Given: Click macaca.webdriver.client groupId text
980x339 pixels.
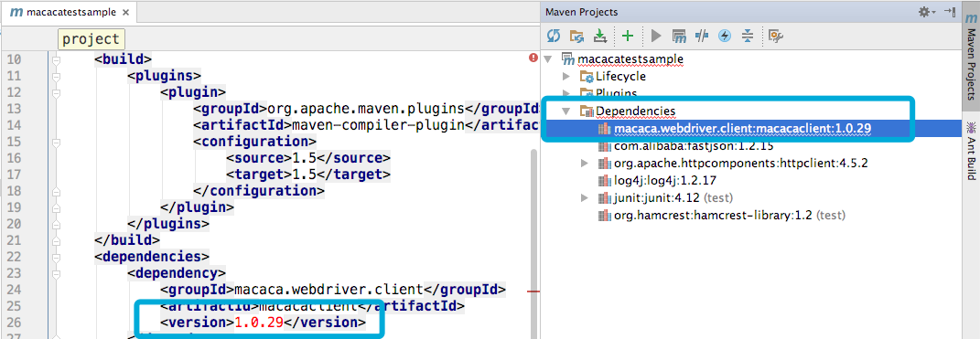Looking at the screenshot, I should pyautogui.click(x=328, y=289).
